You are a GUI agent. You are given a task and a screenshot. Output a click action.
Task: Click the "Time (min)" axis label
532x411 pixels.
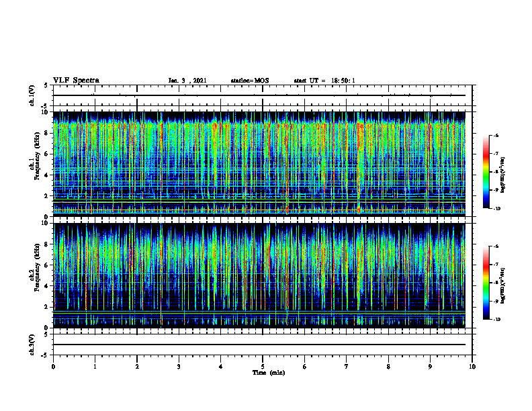click(x=269, y=373)
